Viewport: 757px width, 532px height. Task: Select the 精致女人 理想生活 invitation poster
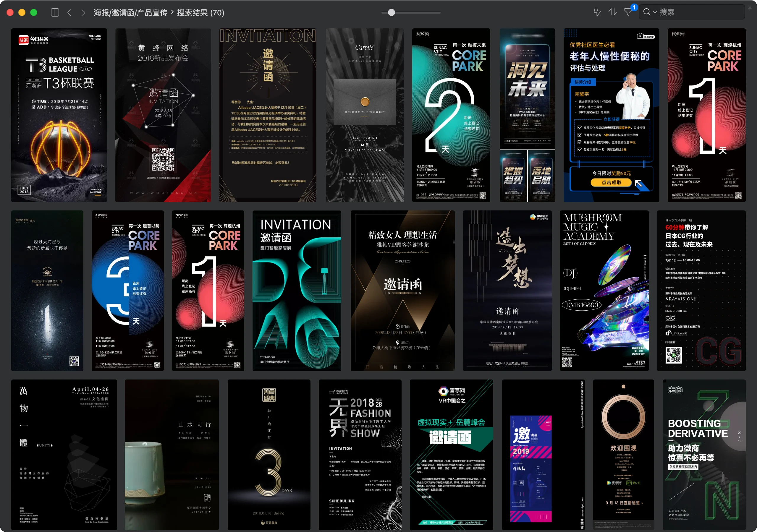tap(402, 291)
